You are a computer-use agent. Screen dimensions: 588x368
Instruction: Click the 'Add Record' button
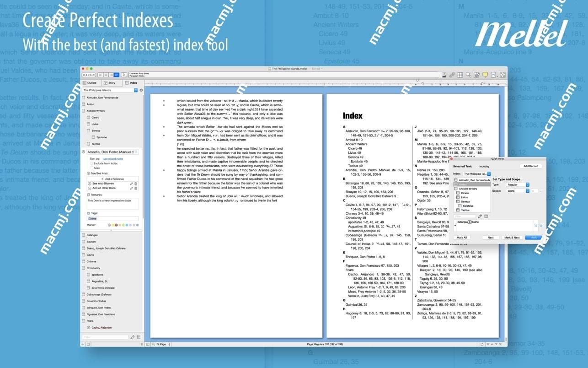coord(531,166)
